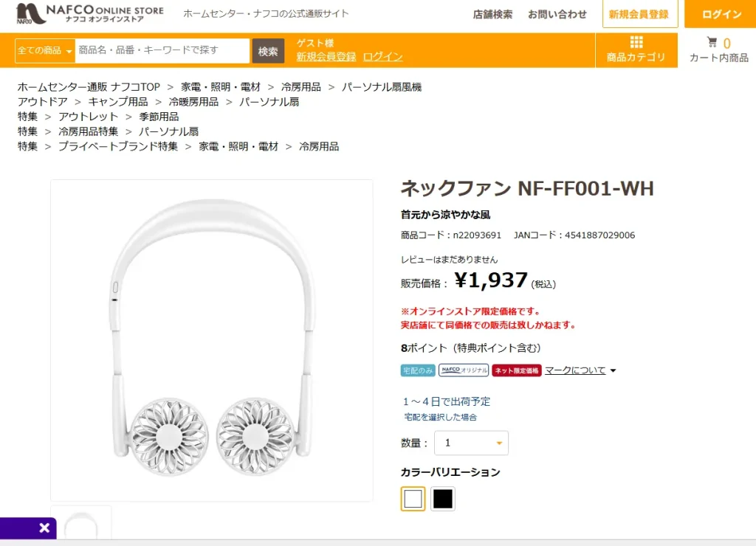Open the quantity dropdown showing 1
756x546 pixels.
471,443
